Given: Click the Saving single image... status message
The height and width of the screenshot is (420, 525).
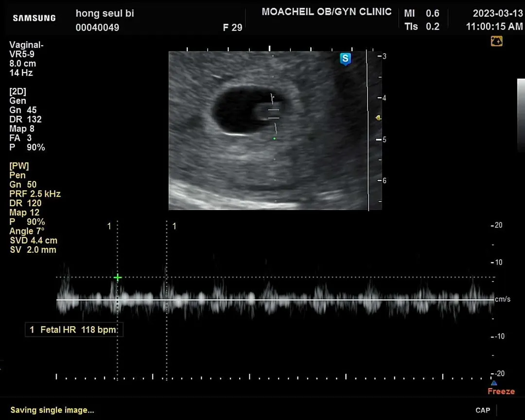Looking at the screenshot, I should click(52, 410).
